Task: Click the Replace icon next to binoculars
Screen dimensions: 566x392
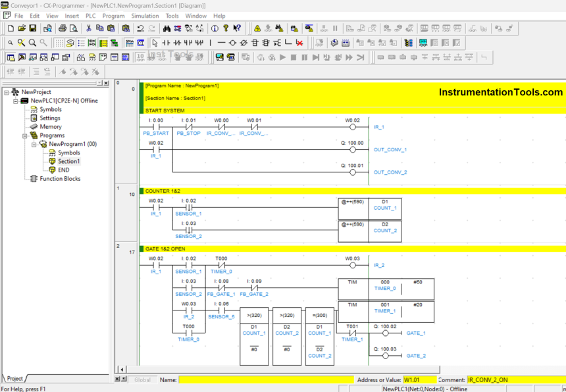Action: coord(178,28)
